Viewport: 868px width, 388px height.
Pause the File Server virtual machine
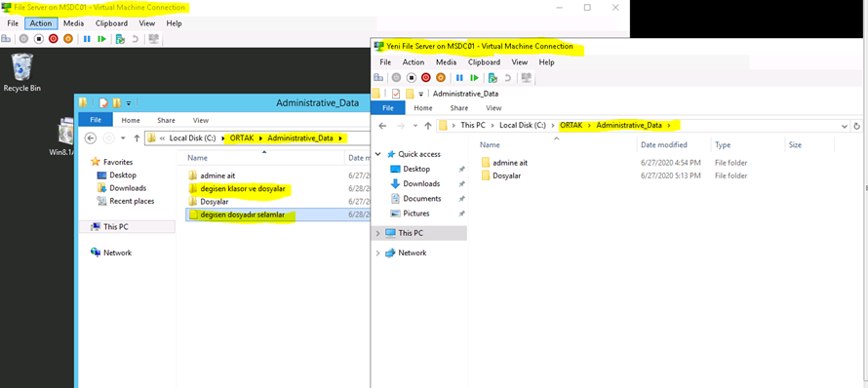pyautogui.click(x=87, y=39)
